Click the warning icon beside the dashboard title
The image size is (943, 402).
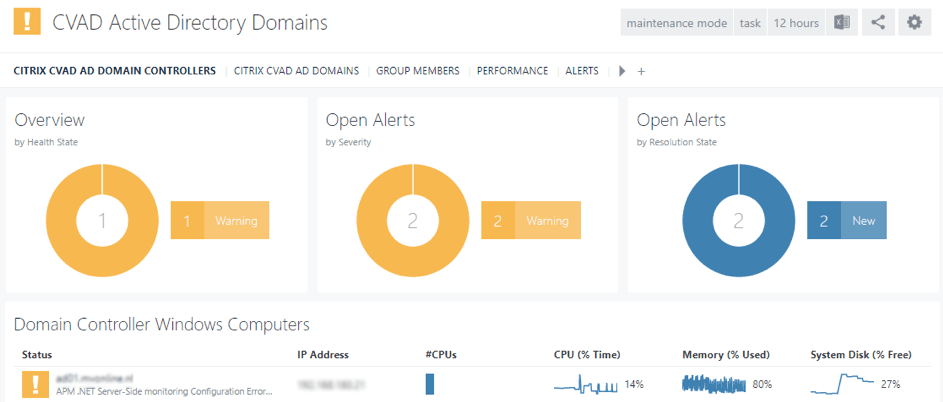click(26, 22)
